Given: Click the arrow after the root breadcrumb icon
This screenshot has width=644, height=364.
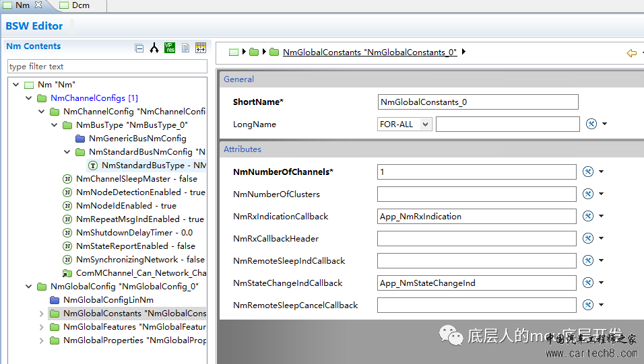Looking at the screenshot, I should point(244,52).
